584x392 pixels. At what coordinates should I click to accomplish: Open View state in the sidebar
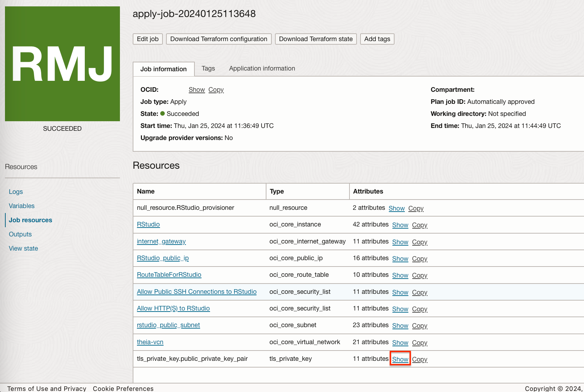tap(23, 248)
